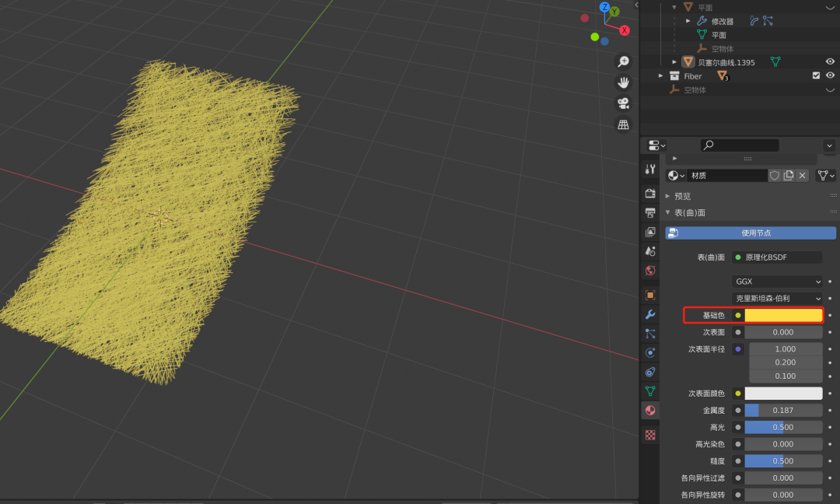This screenshot has width=840, height=504.
Task: Click animate dot beside 金属度
Action: [x=830, y=410]
